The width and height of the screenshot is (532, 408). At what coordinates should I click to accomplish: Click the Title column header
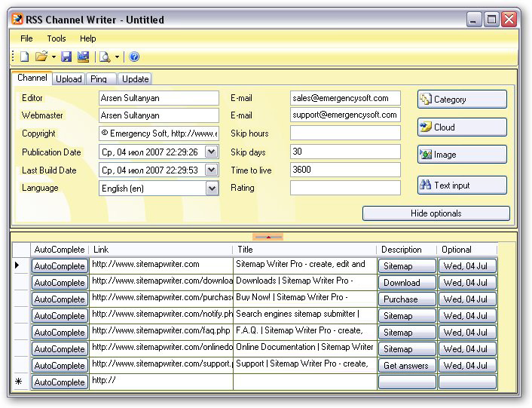pos(304,250)
